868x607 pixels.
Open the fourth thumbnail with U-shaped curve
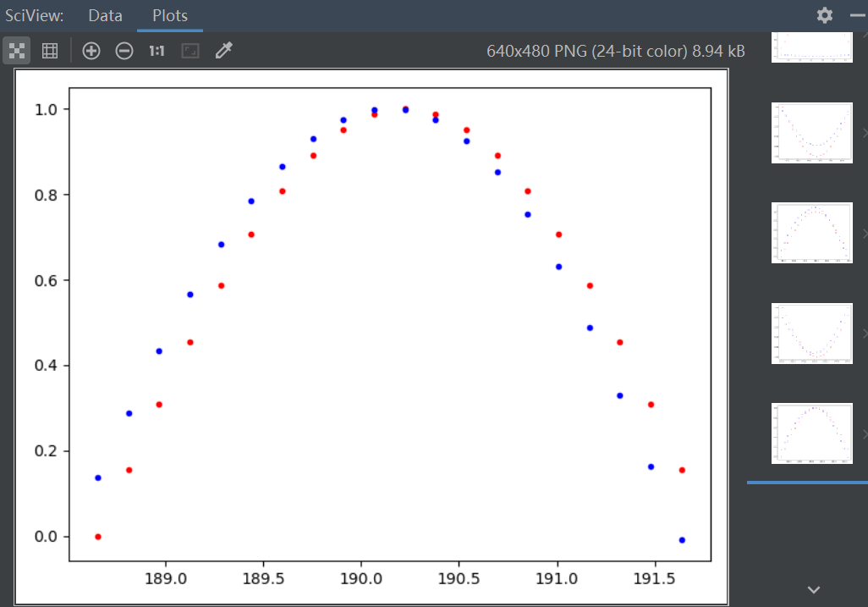point(811,334)
